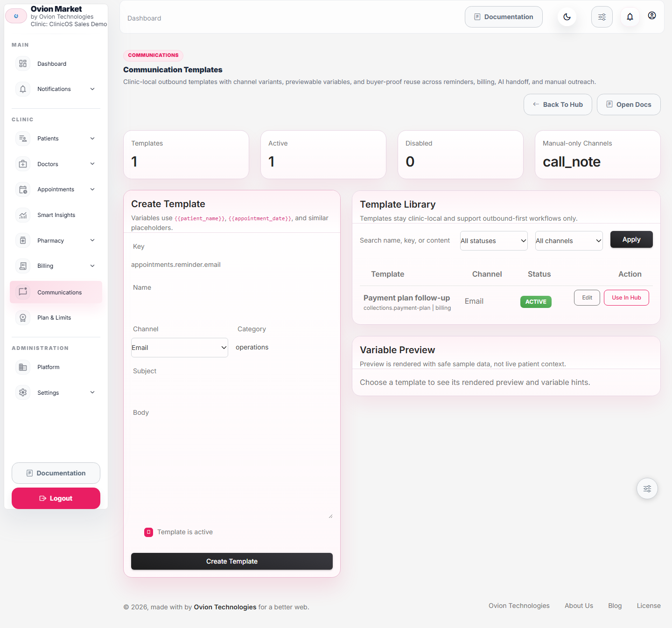
Task: Open the All channels filter dropdown
Action: (569, 241)
